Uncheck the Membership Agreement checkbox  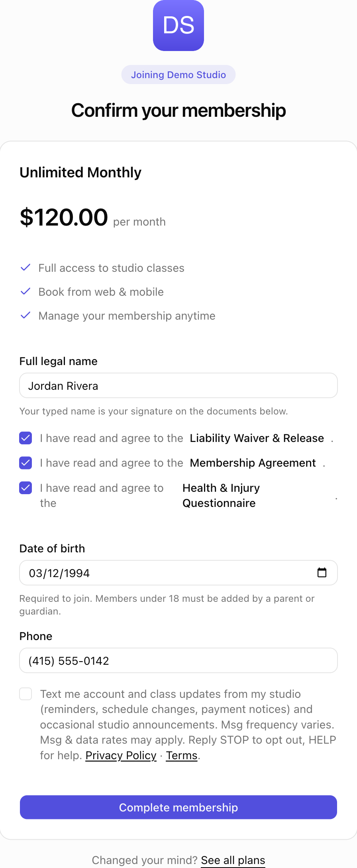(25, 463)
